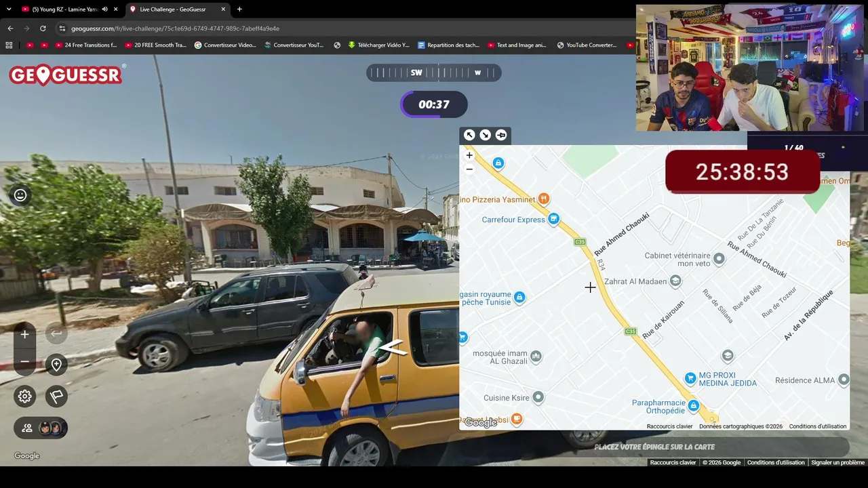Go back to the previous page
868x488 pixels.
coord(10,28)
